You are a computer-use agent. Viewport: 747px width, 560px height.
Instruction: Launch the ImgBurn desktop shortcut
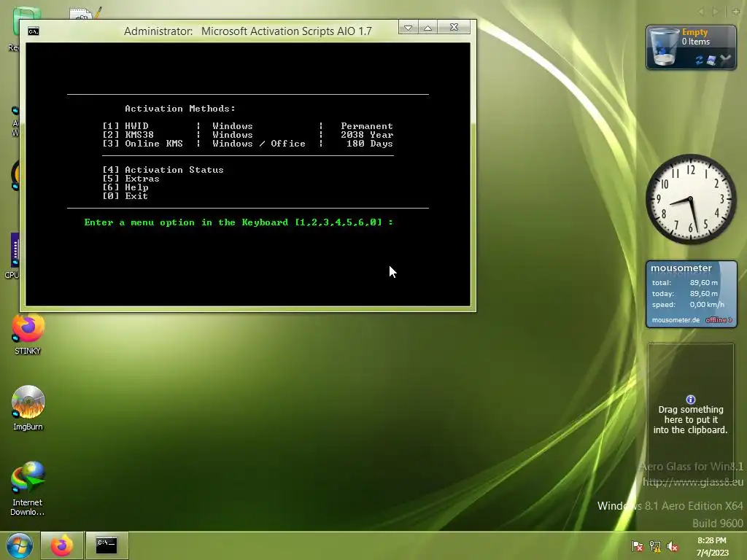[28, 408]
